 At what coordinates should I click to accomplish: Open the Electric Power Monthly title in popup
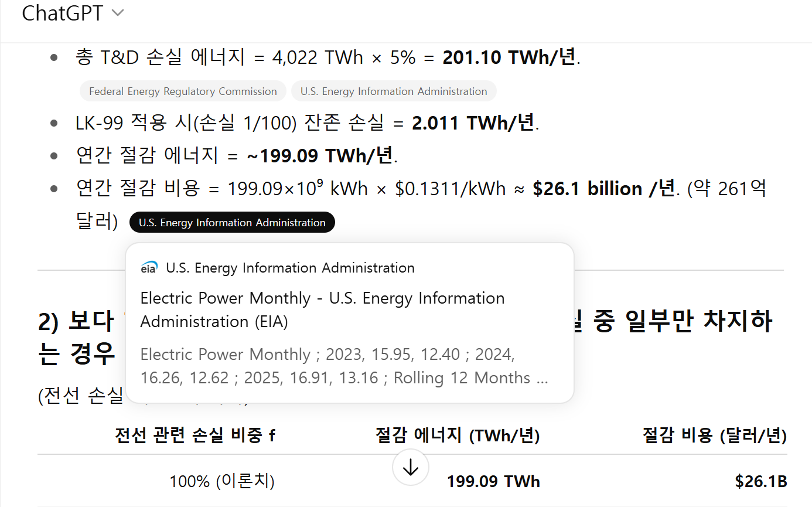coord(322,309)
